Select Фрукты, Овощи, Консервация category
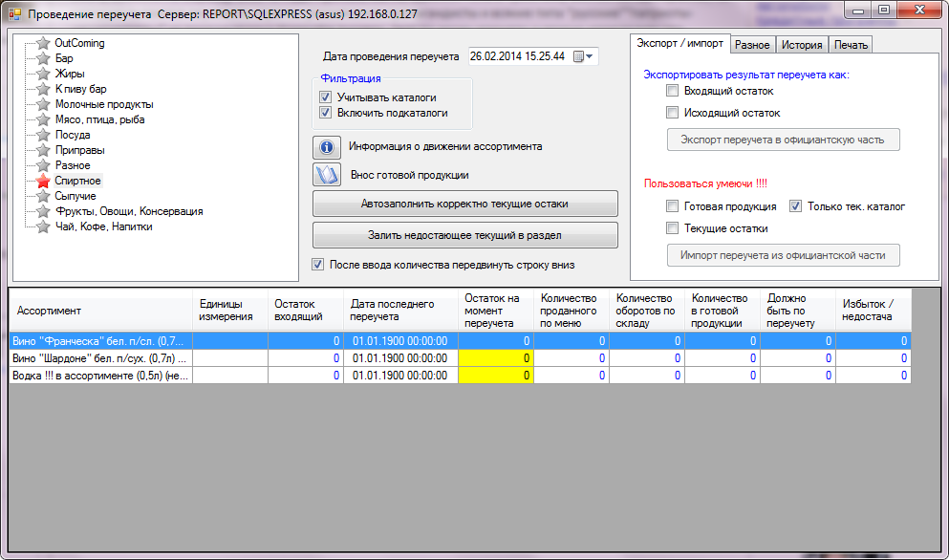This screenshot has width=949, height=560. (129, 211)
